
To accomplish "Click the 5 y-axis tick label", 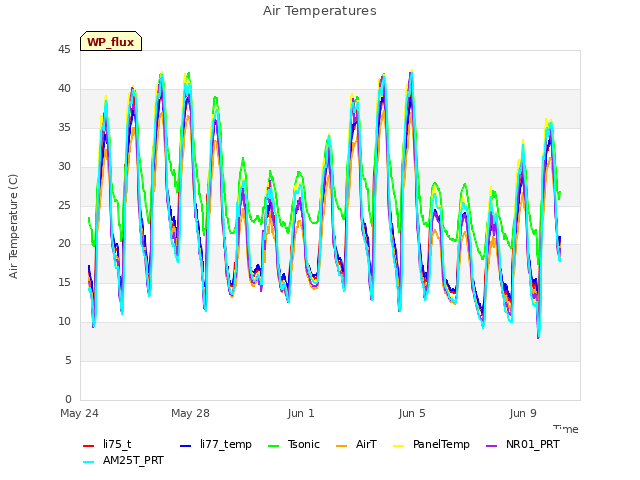I will pyautogui.click(x=68, y=360).
